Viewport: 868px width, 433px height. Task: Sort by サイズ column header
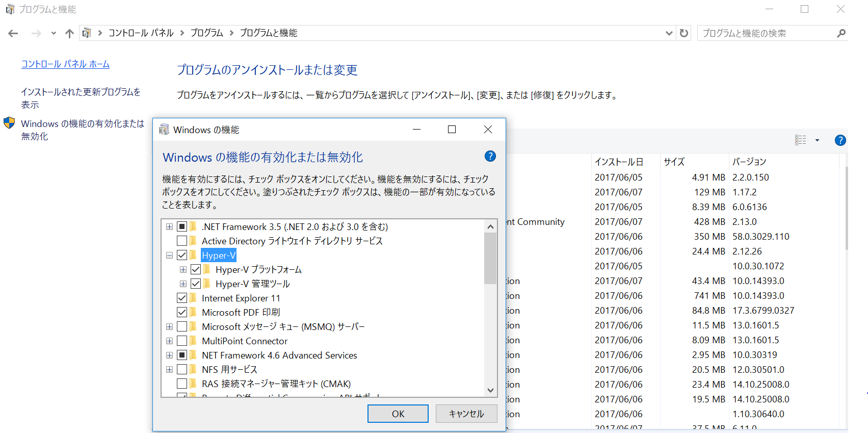pos(694,162)
